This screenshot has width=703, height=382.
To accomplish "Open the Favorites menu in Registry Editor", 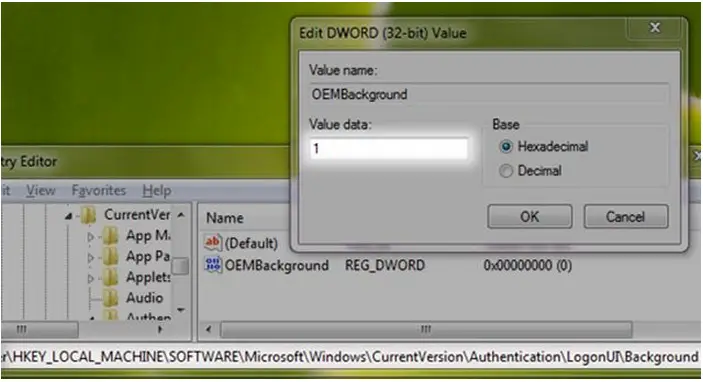I will pos(99,191).
